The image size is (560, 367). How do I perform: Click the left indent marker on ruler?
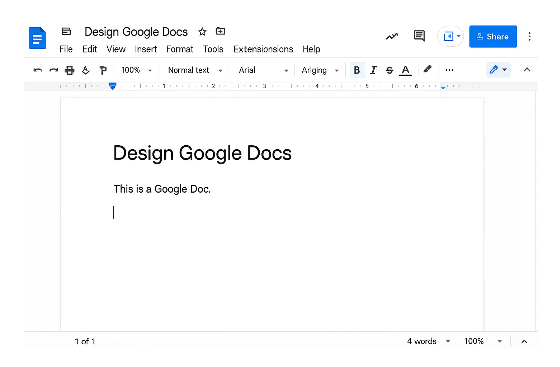(112, 86)
